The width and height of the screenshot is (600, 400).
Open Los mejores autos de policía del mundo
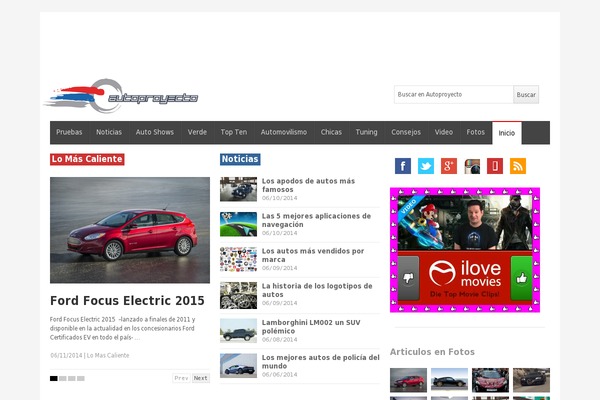[x=321, y=361]
